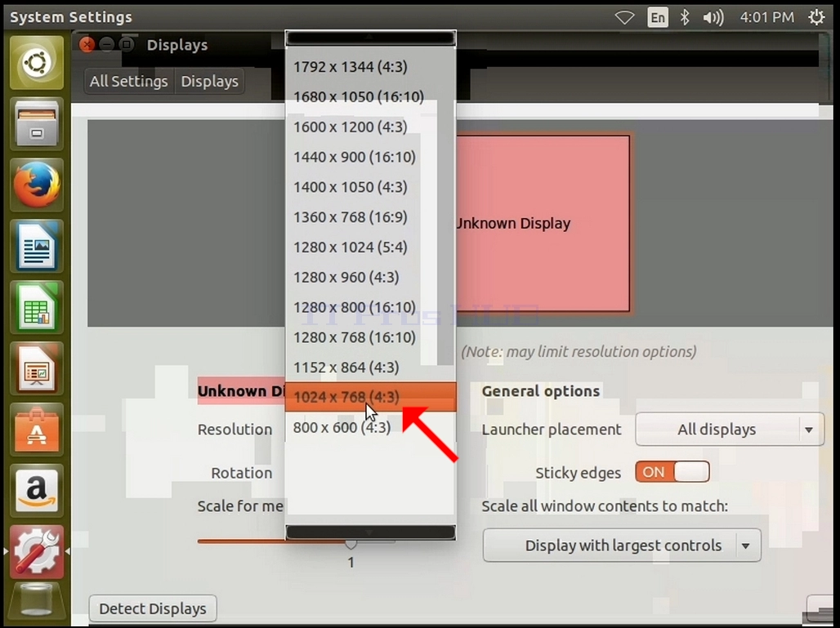This screenshot has height=628, width=840.
Task: Show the 4:01 PM clock menu
Action: pos(767,17)
